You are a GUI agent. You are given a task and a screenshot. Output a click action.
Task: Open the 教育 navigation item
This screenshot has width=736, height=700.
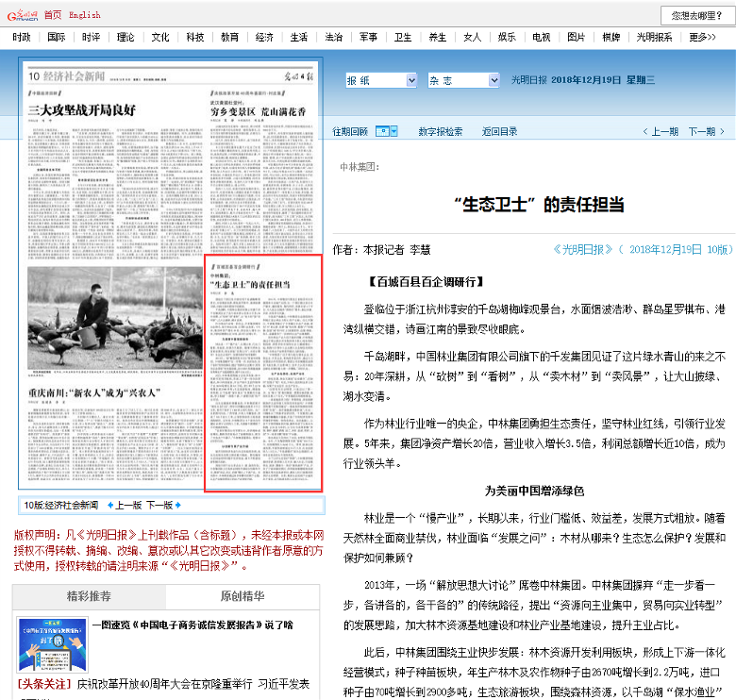pyautogui.click(x=229, y=37)
